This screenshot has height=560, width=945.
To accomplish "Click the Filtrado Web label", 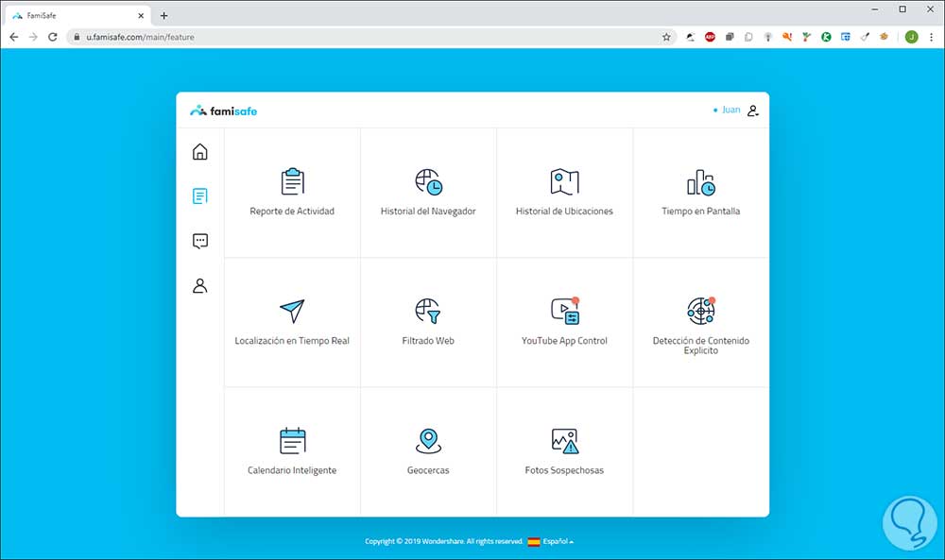I will (428, 341).
